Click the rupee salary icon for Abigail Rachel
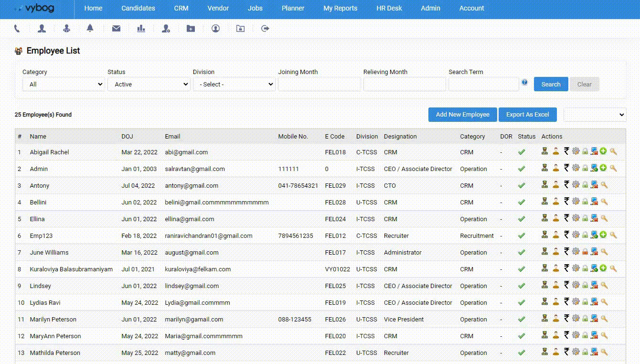The image size is (640, 364). [x=566, y=151]
